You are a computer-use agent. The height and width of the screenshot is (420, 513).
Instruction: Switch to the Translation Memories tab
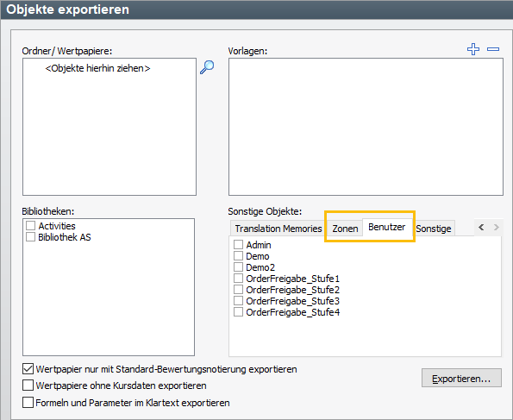point(278,229)
